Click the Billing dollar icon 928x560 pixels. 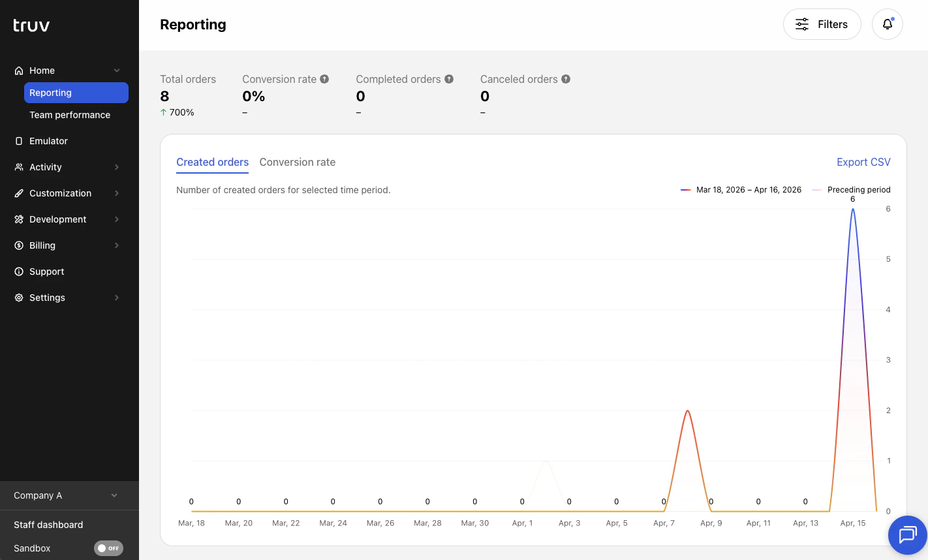coord(19,245)
